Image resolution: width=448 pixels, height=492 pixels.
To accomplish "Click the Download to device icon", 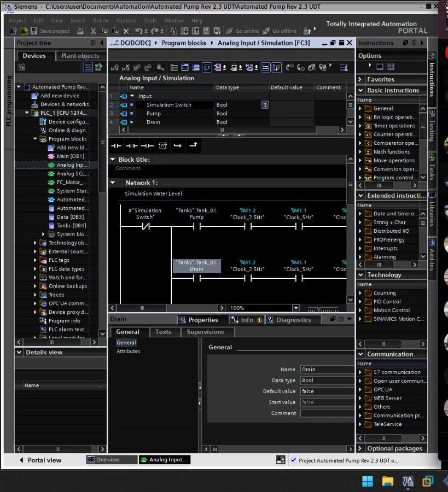I will 184,31.
